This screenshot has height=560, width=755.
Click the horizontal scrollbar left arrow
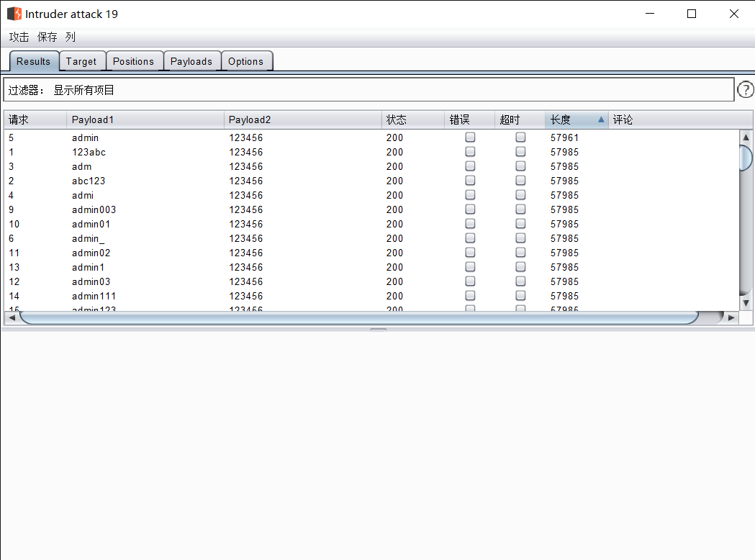coord(12,317)
